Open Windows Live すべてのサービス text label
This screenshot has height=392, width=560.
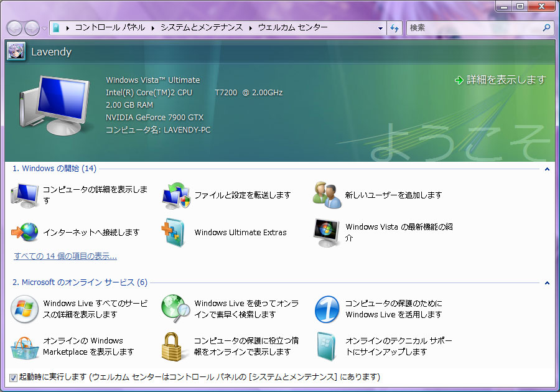(x=95, y=309)
